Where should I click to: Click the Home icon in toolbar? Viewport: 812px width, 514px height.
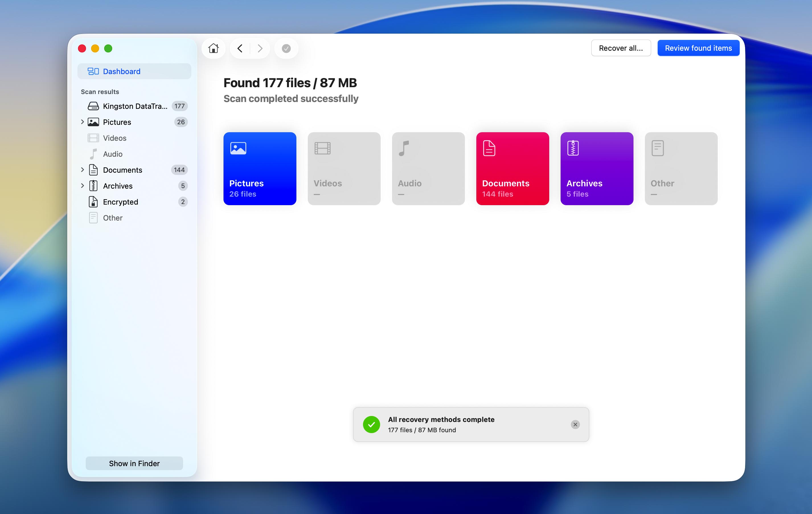[213, 48]
